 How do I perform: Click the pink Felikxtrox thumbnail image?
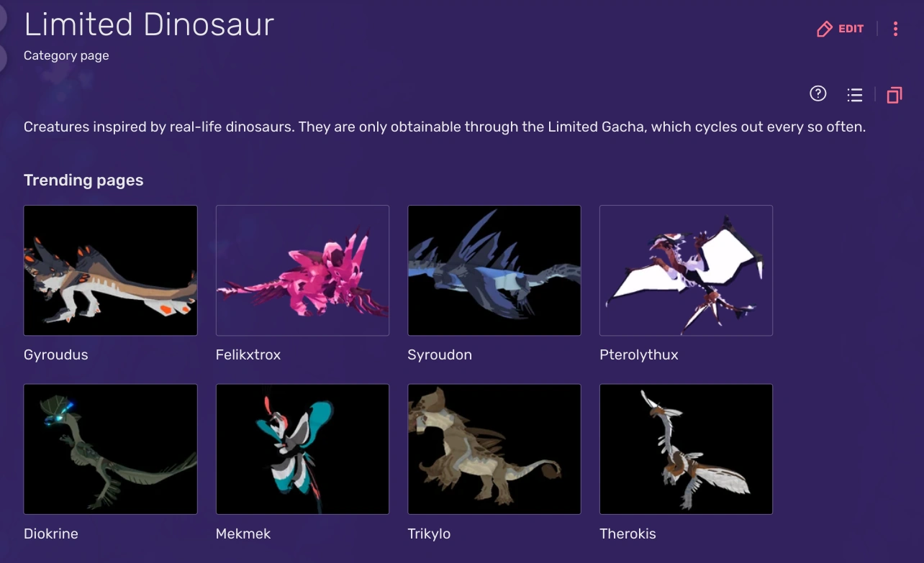(302, 270)
